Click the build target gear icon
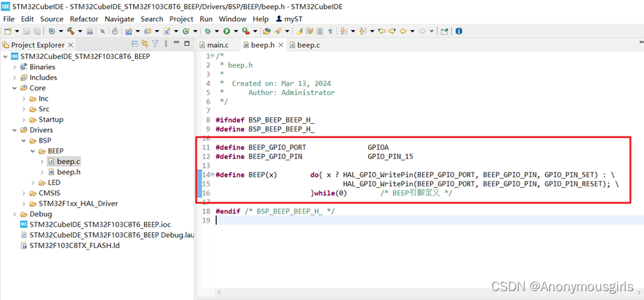This screenshot has width=644, height=300. pos(51,32)
